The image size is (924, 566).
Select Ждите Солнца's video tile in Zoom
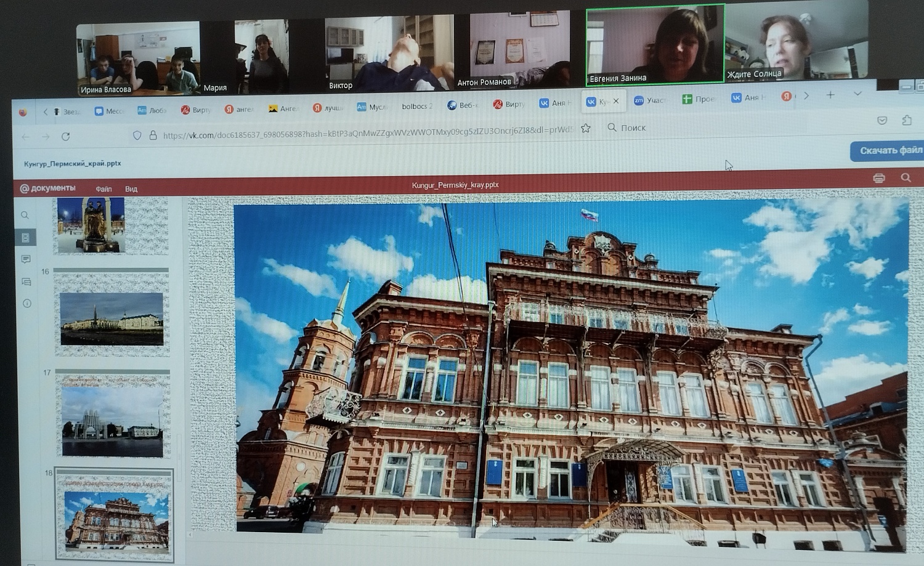point(796,41)
